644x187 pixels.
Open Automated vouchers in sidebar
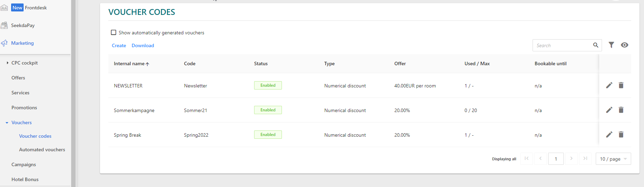[x=42, y=150]
